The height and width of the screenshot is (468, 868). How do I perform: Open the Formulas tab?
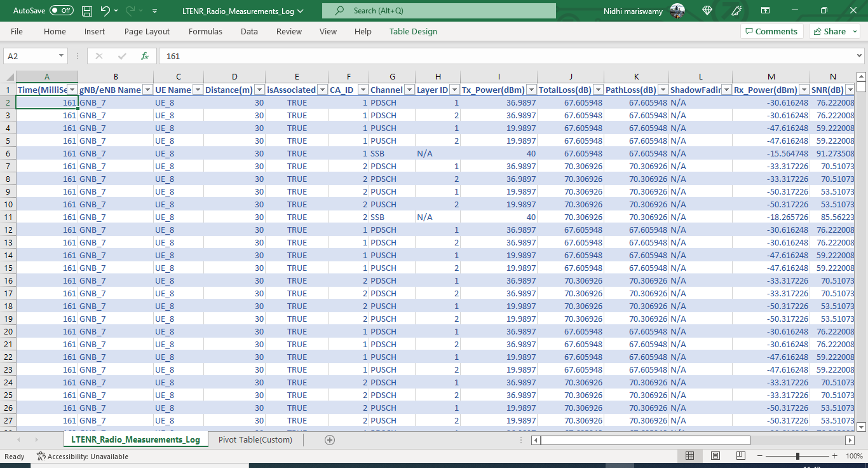tap(205, 31)
